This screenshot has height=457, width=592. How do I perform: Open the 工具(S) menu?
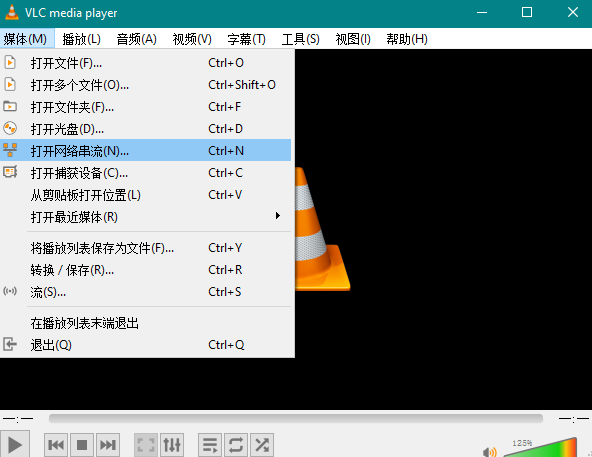tap(301, 39)
